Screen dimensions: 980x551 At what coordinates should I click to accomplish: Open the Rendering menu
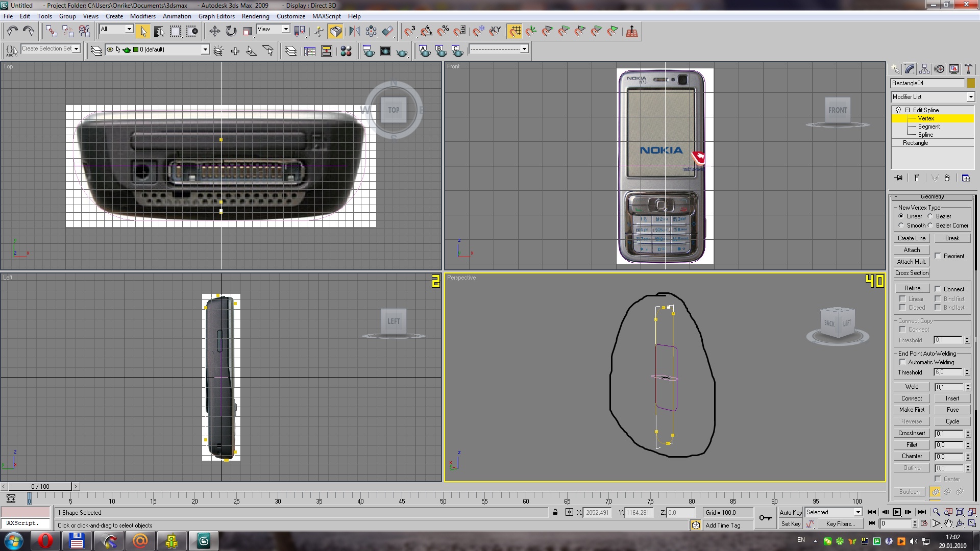pos(255,16)
